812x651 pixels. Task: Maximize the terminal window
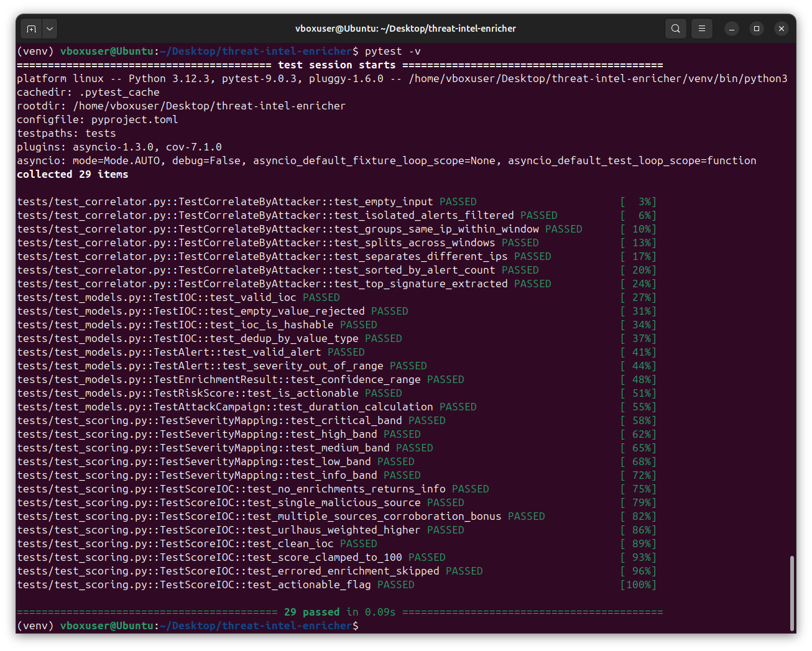757,29
